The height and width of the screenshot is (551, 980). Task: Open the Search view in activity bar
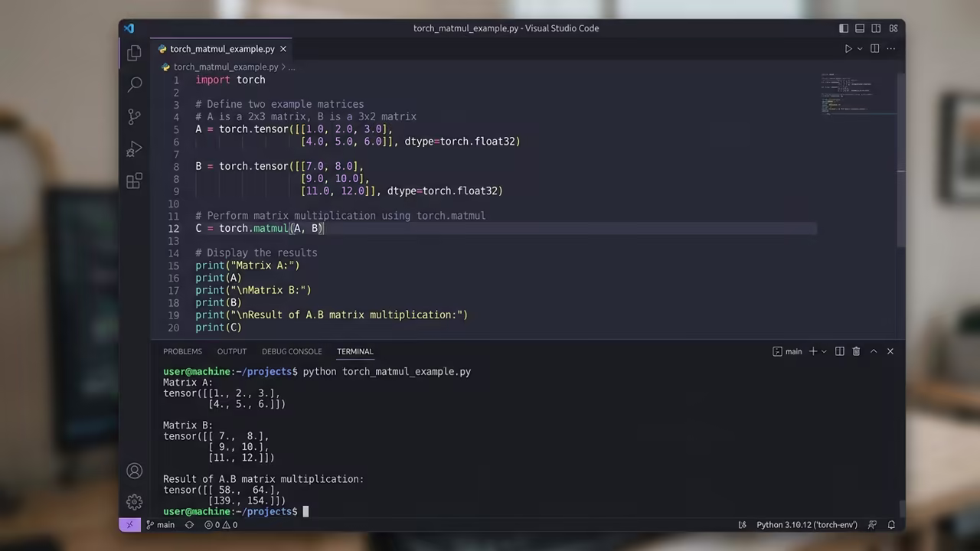tap(135, 83)
